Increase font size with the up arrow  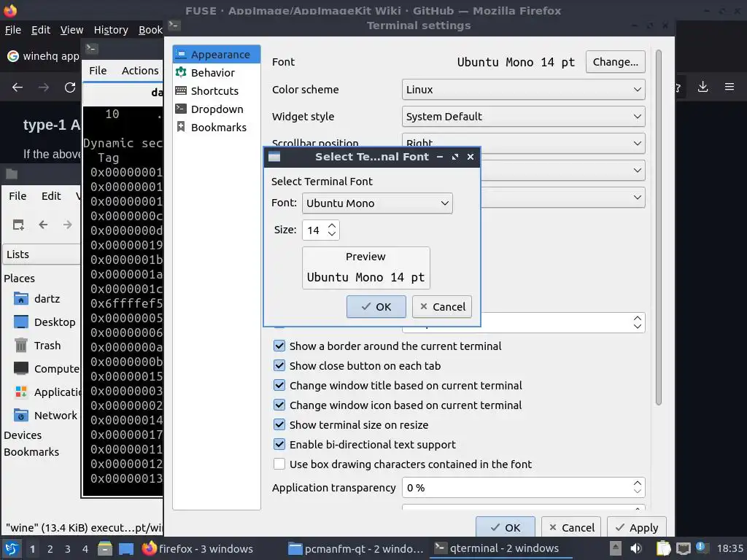(332, 225)
